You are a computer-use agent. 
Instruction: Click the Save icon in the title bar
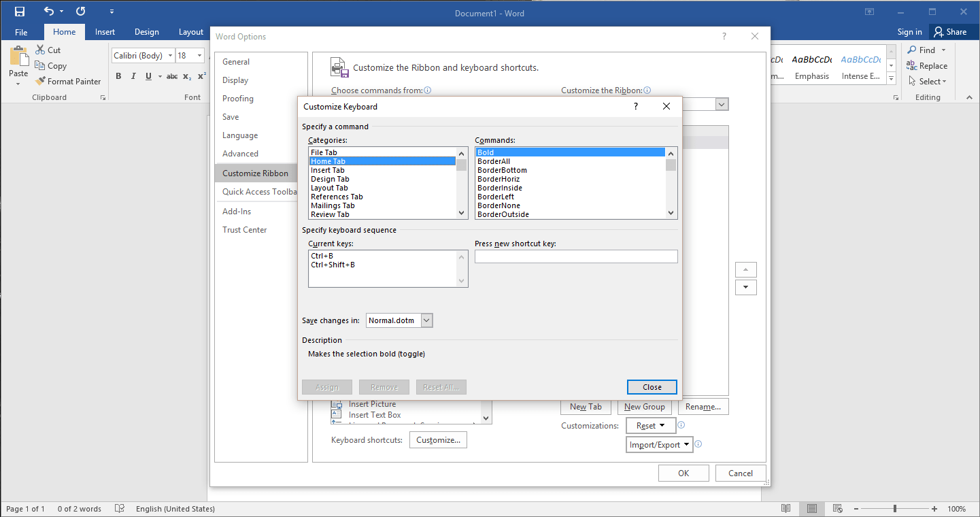tap(20, 12)
